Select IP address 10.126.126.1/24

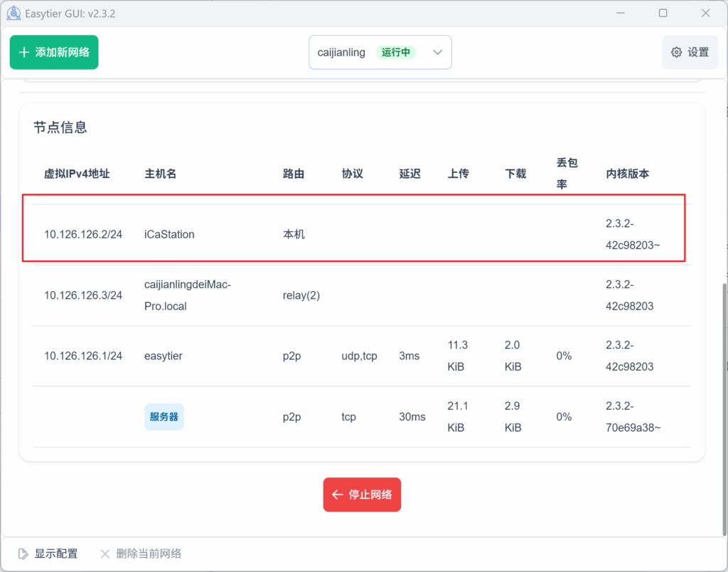tap(83, 356)
